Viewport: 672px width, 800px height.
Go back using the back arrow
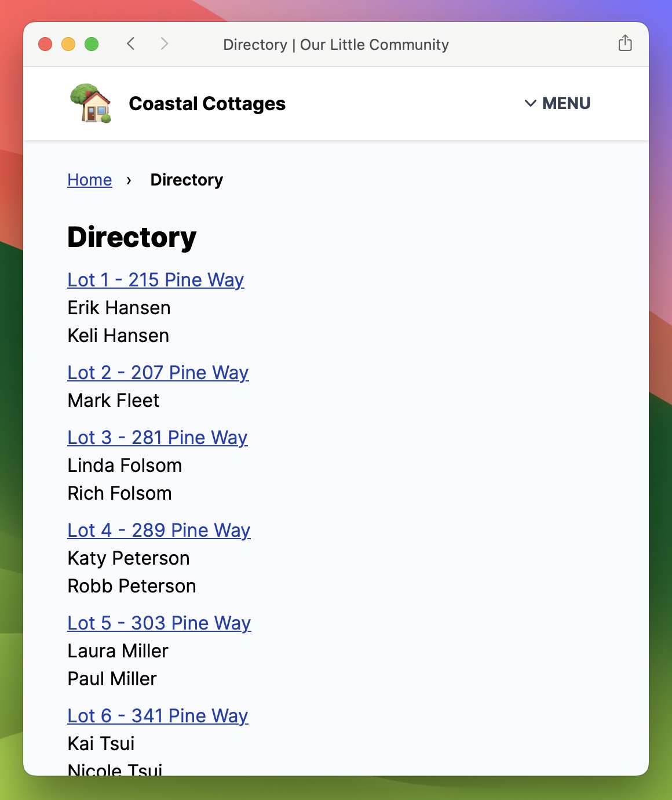click(x=131, y=44)
